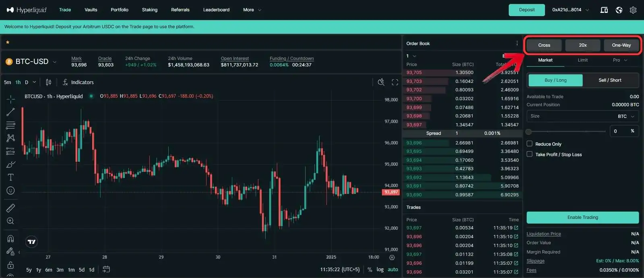Open the size unit BTC dropdown
This screenshot has width=644, height=278.
click(x=626, y=116)
